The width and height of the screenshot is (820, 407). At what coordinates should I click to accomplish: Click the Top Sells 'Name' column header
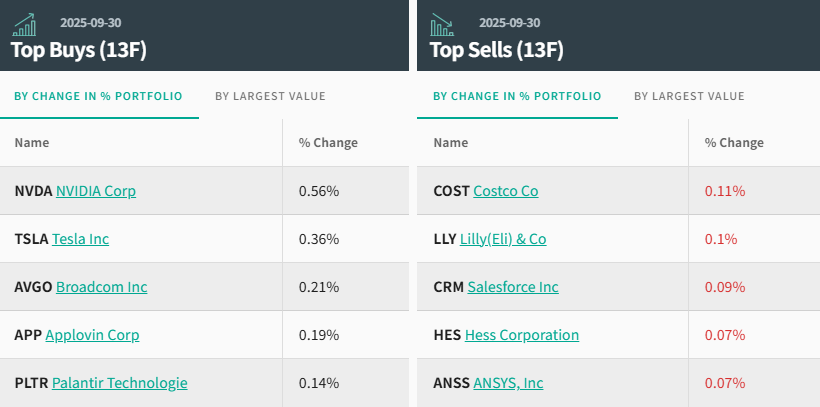[x=450, y=143]
